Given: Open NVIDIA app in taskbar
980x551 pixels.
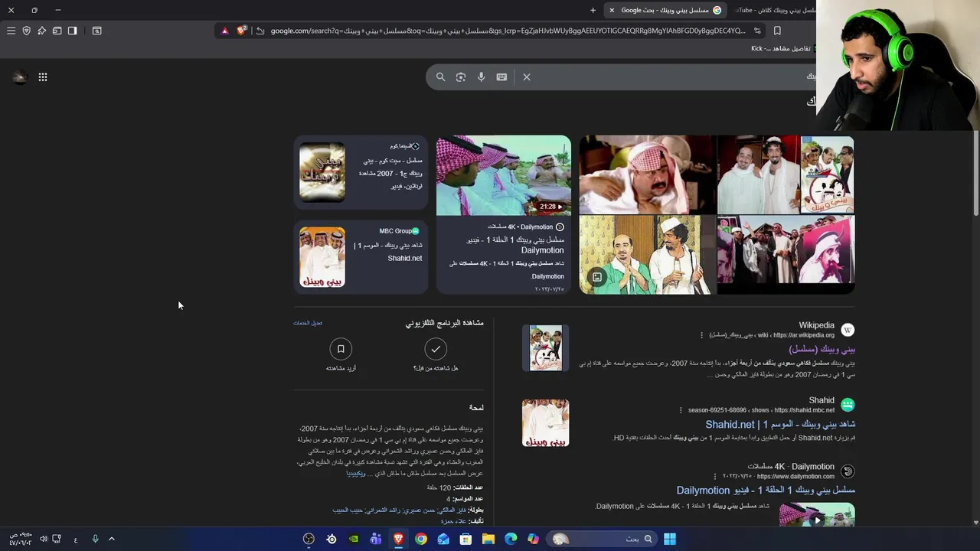Looking at the screenshot, I should [x=353, y=539].
